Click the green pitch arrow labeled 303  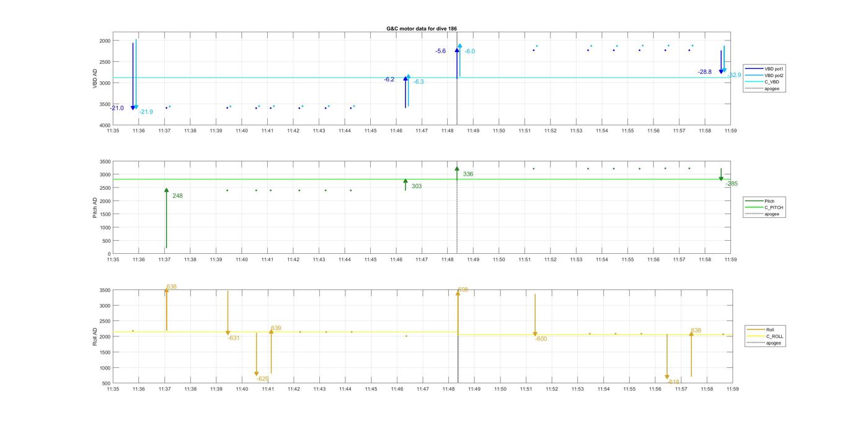[405, 184]
